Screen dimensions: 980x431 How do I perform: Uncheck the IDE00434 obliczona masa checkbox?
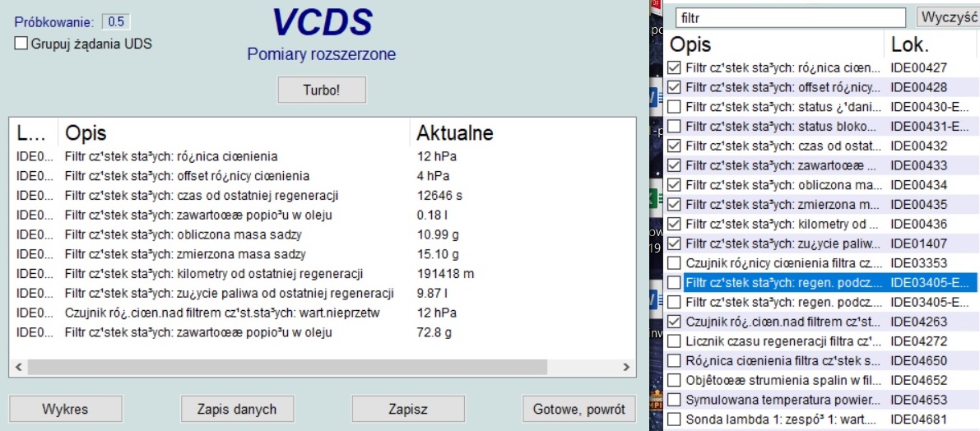[674, 185]
